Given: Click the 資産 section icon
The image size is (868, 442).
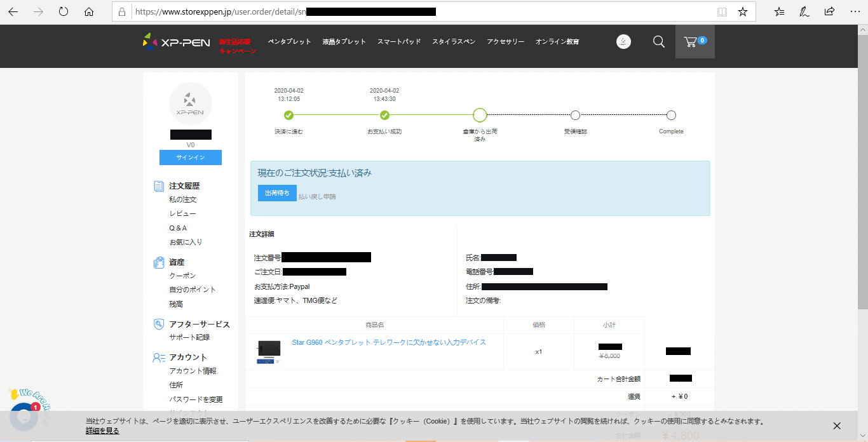Looking at the screenshot, I should [159, 262].
